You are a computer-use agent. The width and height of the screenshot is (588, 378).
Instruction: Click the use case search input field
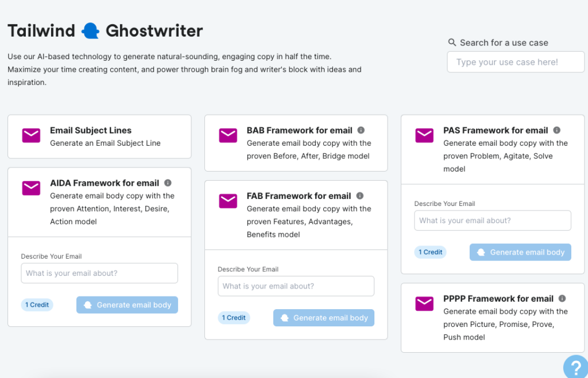coord(515,61)
